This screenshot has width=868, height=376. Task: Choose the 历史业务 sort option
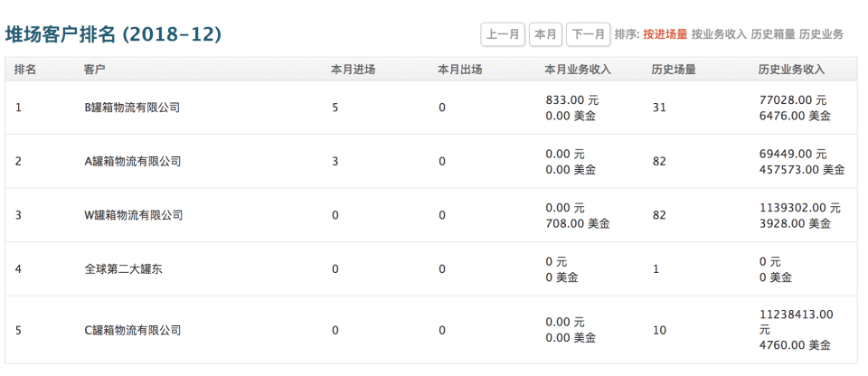pos(821,34)
